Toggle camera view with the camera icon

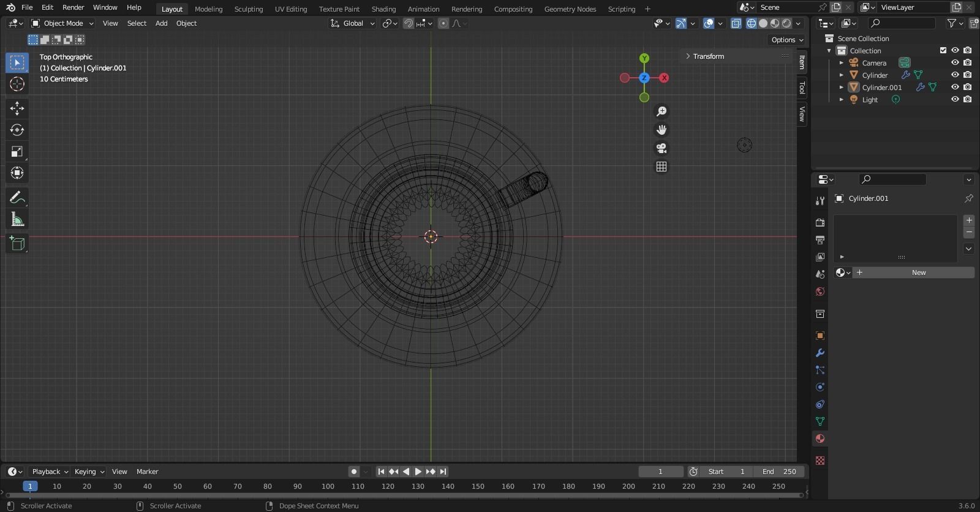(x=661, y=148)
